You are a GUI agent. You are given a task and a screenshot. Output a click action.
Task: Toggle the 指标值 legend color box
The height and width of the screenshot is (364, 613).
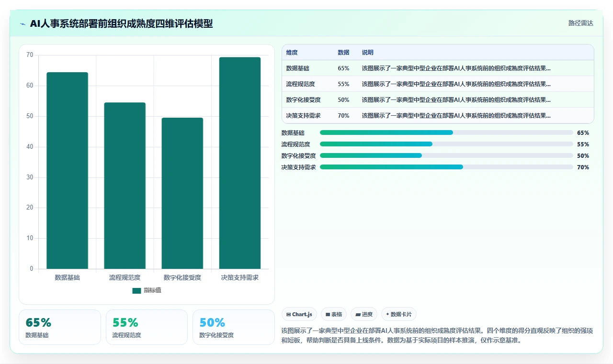[x=136, y=290]
